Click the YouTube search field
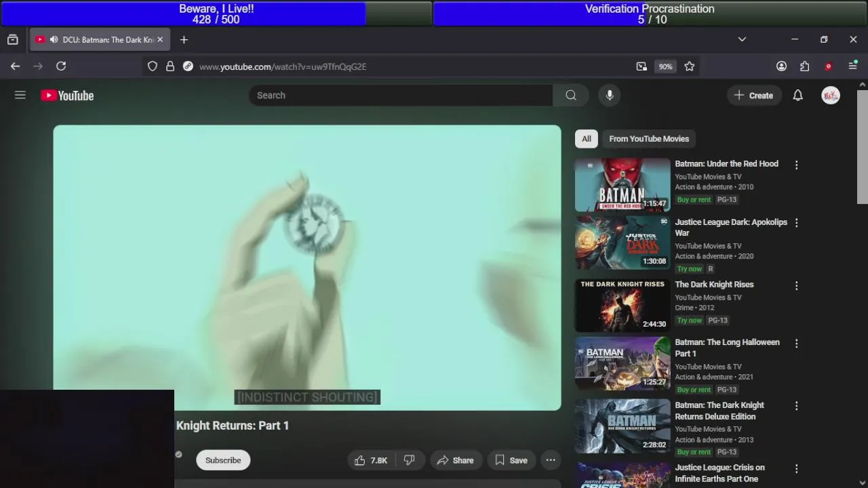 (x=401, y=96)
